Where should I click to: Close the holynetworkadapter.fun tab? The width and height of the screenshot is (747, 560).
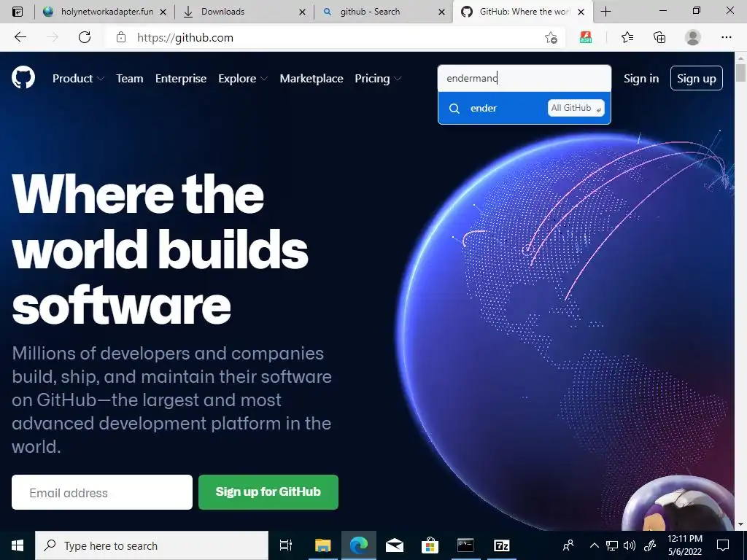pyautogui.click(x=163, y=12)
